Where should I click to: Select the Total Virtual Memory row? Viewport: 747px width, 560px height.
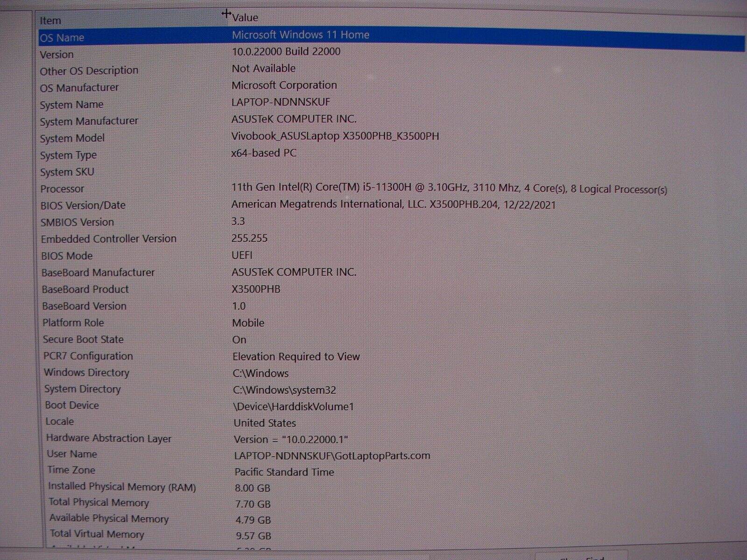click(97, 534)
